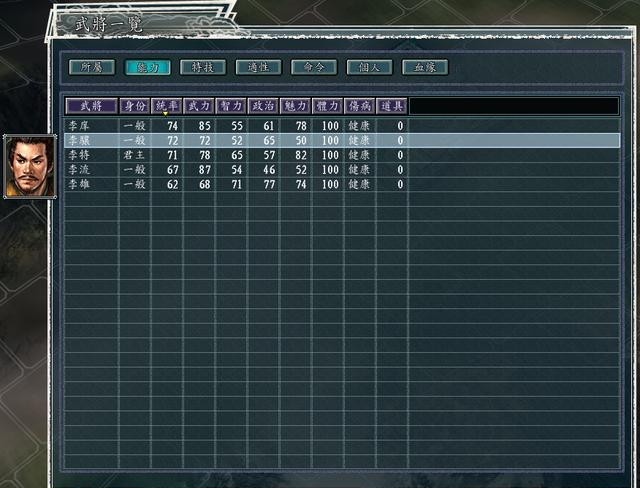Image resolution: width=640 pixels, height=488 pixels.
Task: Switch to the 適性 tab
Action: pos(258,67)
